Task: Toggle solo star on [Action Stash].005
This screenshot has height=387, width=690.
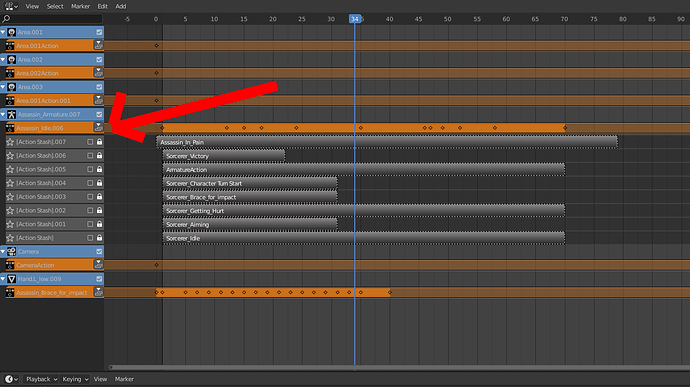Action: [x=10, y=169]
